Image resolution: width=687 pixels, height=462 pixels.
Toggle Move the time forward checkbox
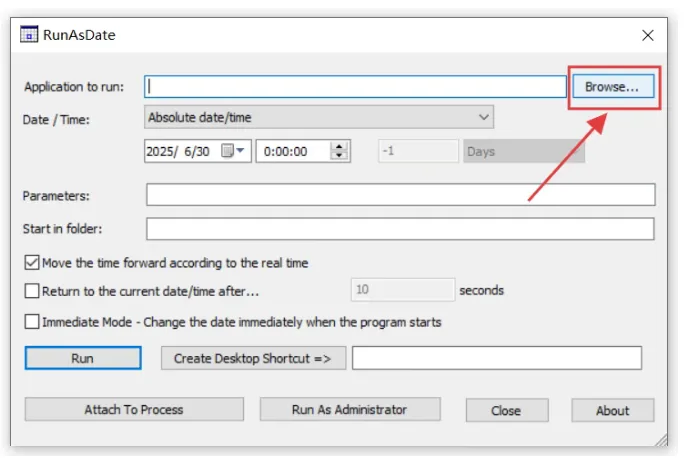point(32,263)
